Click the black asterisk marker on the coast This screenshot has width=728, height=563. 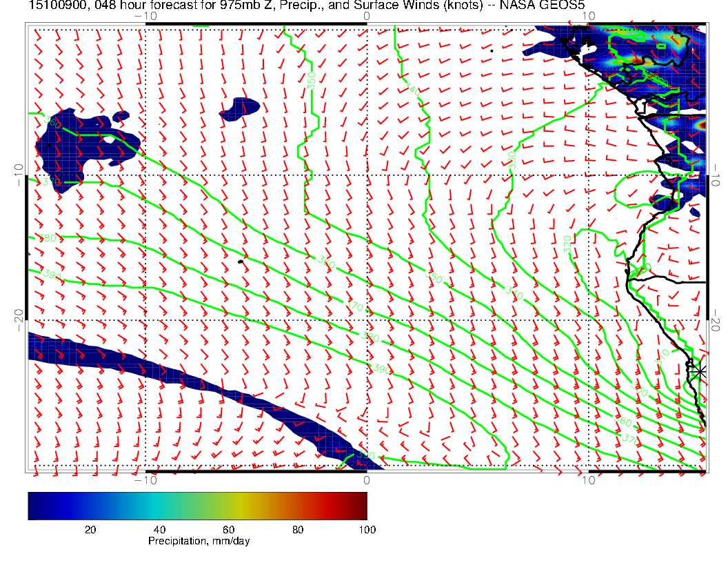pos(698,372)
